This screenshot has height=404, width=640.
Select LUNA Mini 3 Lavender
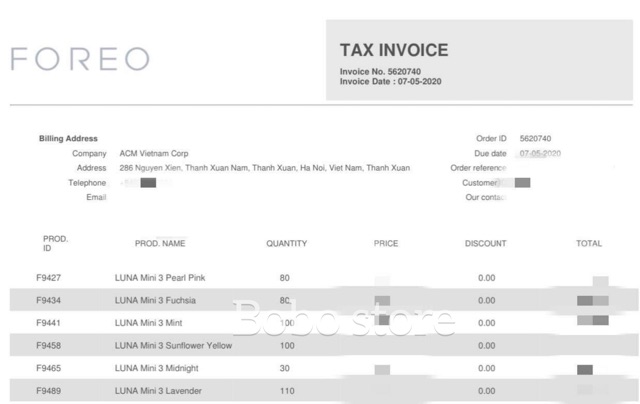[158, 391]
